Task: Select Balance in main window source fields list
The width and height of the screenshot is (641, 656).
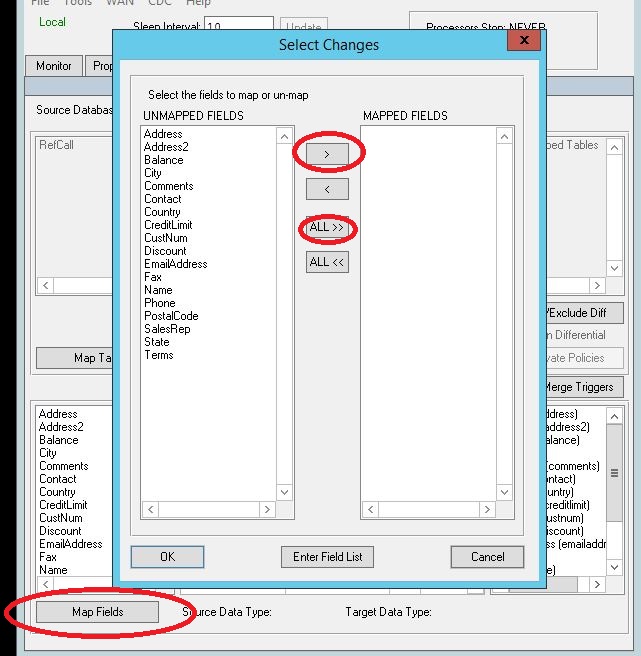Action: pyautogui.click(x=59, y=440)
